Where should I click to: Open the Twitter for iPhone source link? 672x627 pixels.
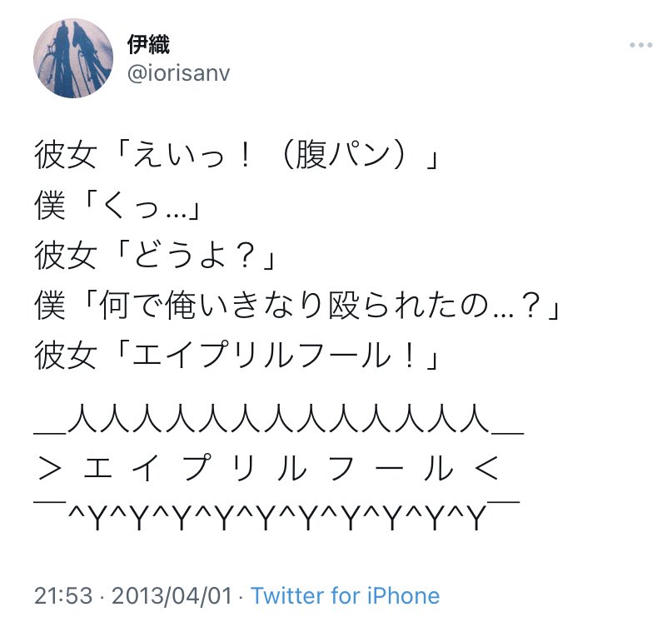tap(345, 595)
